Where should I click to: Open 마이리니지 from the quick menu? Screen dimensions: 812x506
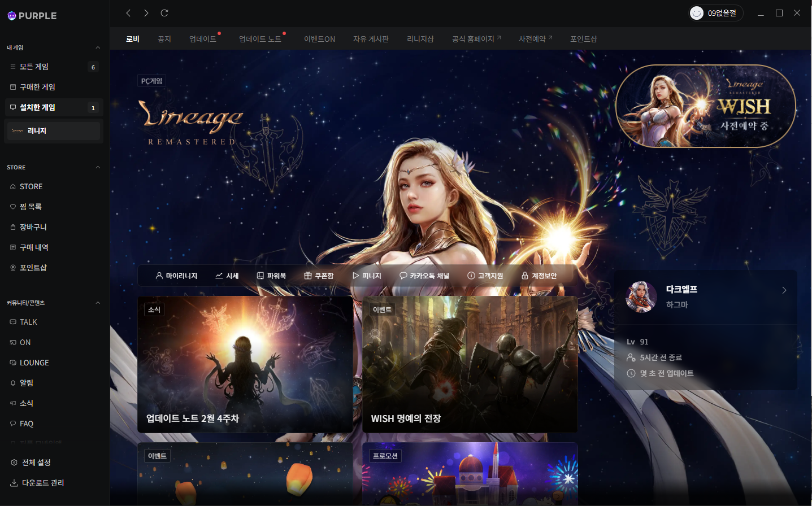tap(177, 275)
